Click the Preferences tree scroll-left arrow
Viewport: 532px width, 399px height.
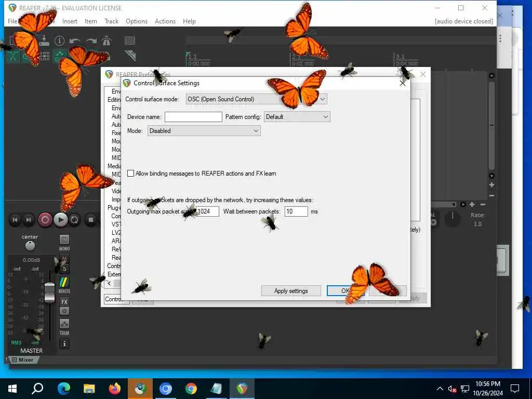pos(109,283)
